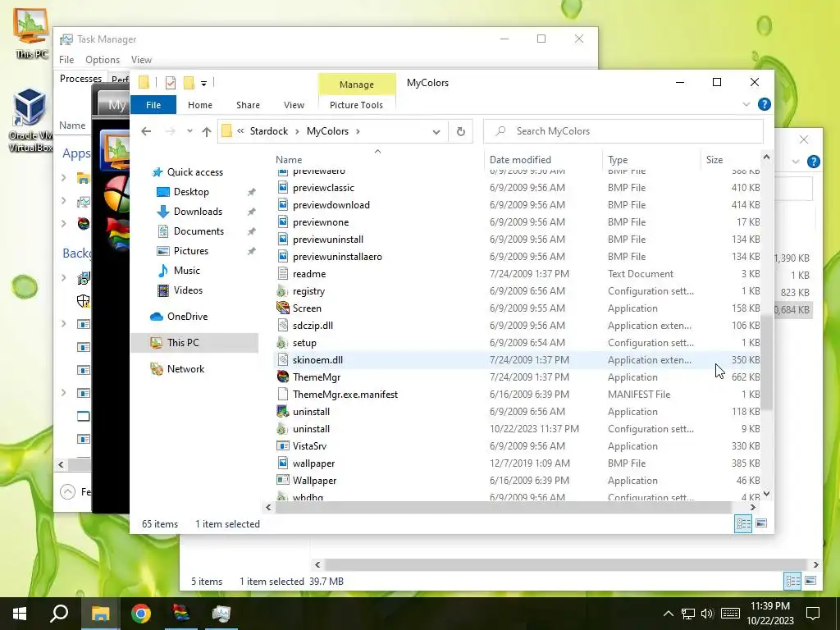Image resolution: width=840 pixels, height=630 pixels.
Task: Open volume control in system tray
Action: 706,614
